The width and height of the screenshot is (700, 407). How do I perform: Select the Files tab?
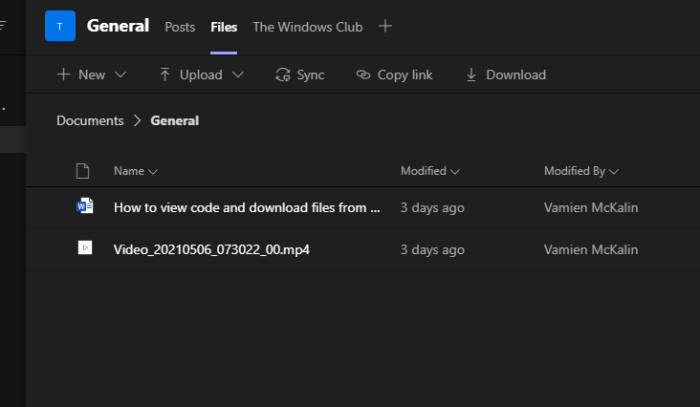click(224, 27)
